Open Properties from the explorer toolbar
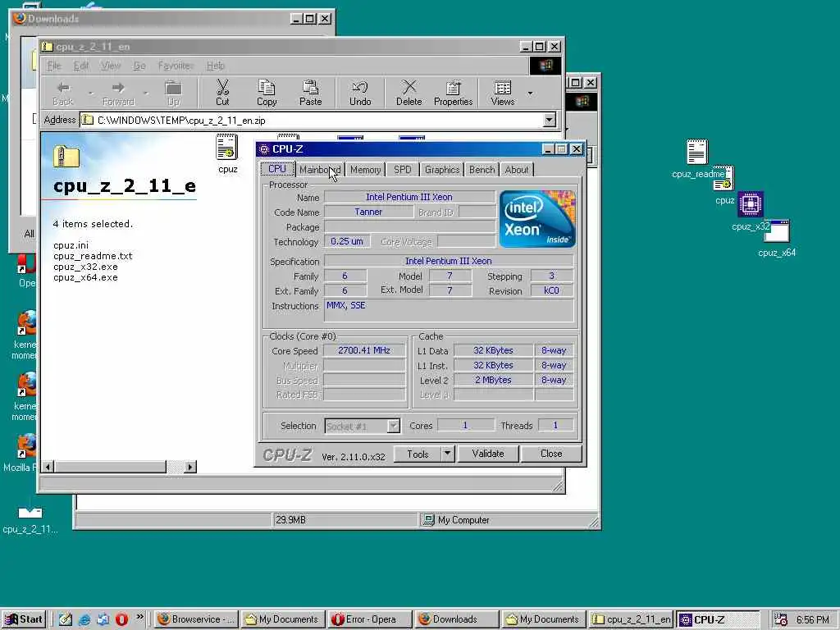This screenshot has height=630, width=840. pos(453,93)
